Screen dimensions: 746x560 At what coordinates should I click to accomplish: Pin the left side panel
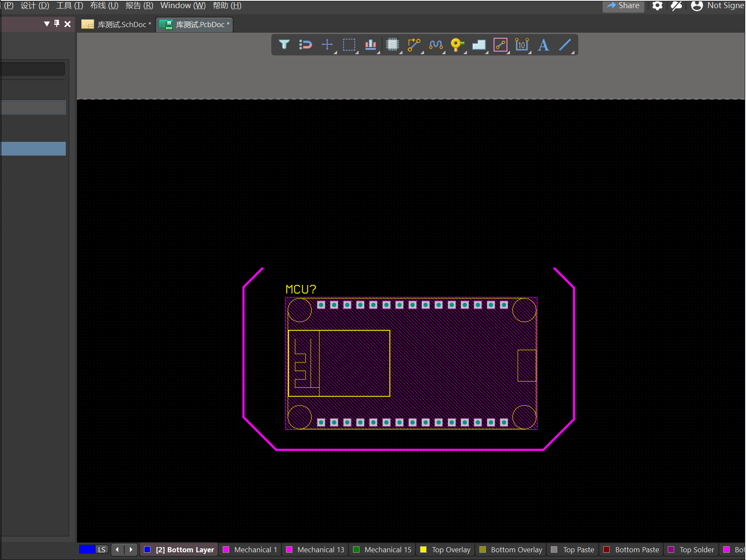57,24
